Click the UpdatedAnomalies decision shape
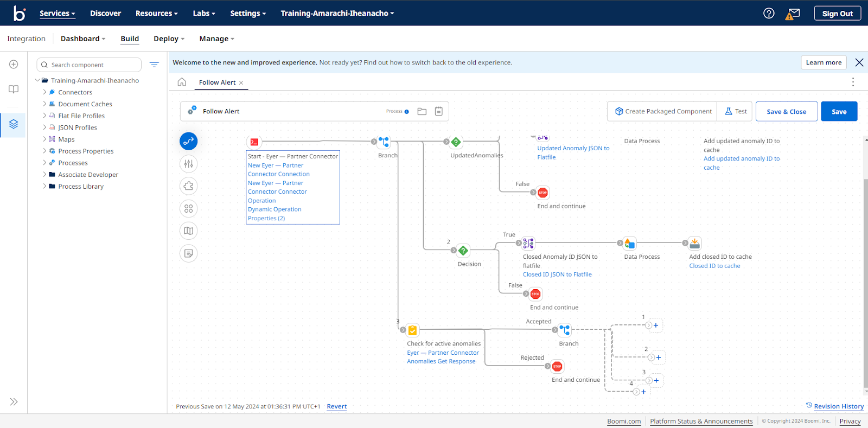The image size is (868, 428). click(456, 142)
